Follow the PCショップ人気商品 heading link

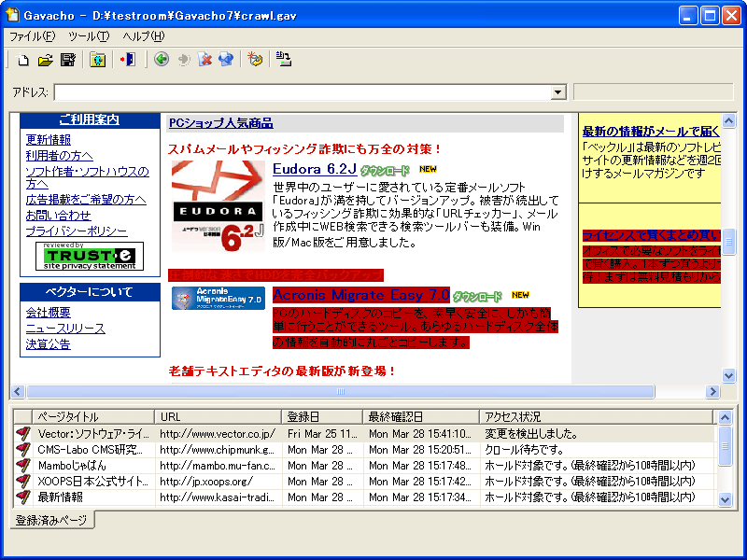[x=221, y=123]
